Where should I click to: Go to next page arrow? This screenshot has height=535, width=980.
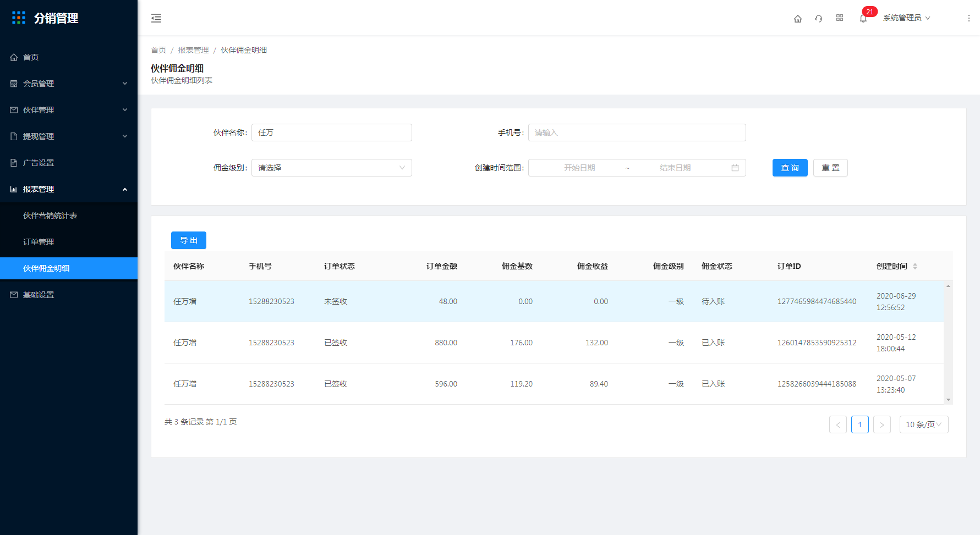pos(882,424)
